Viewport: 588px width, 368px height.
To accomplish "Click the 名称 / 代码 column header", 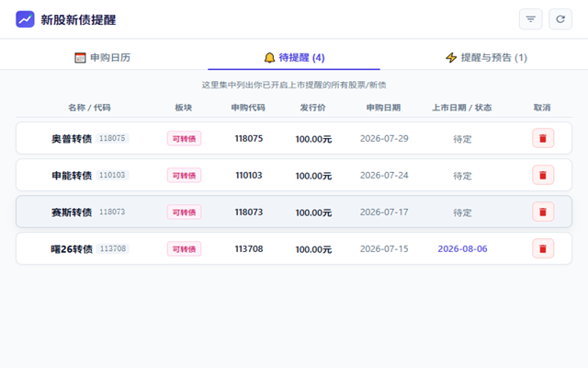I will click(89, 108).
